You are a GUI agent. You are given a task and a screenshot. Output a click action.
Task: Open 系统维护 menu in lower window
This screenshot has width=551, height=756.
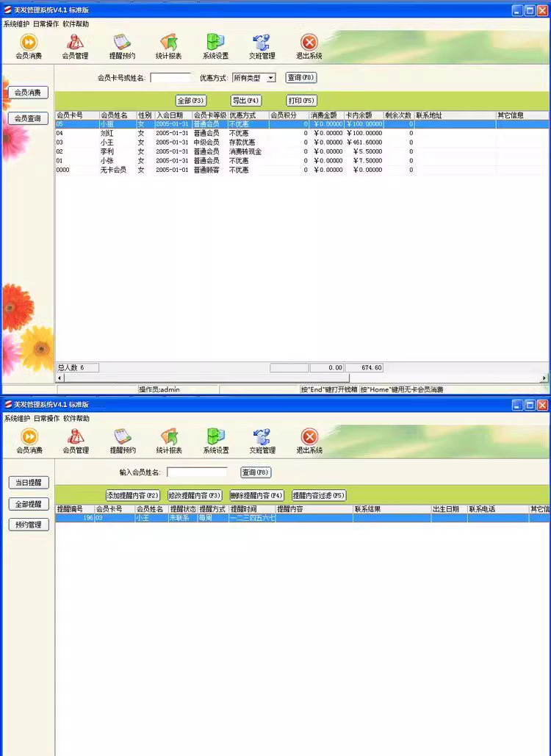click(x=18, y=419)
